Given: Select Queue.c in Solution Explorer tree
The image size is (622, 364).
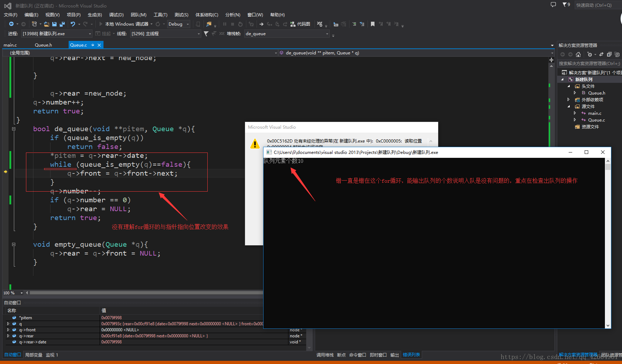Looking at the screenshot, I should [x=596, y=120].
